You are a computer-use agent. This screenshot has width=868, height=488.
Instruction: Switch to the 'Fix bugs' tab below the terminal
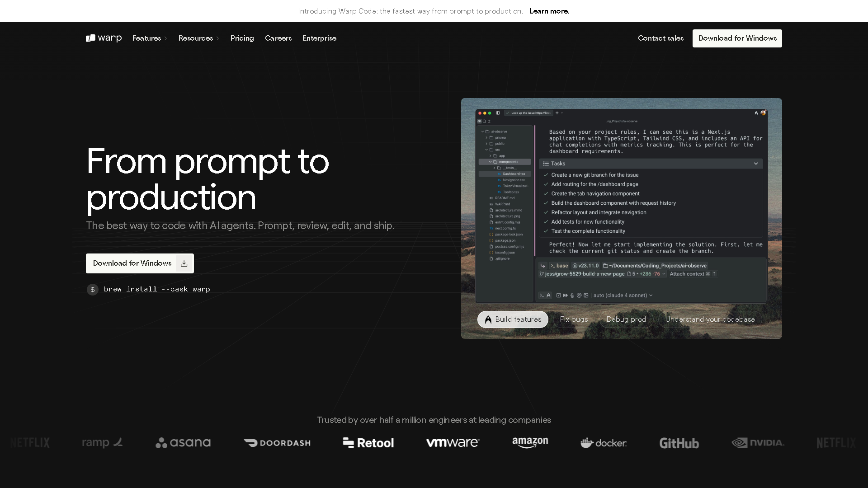[x=573, y=319]
